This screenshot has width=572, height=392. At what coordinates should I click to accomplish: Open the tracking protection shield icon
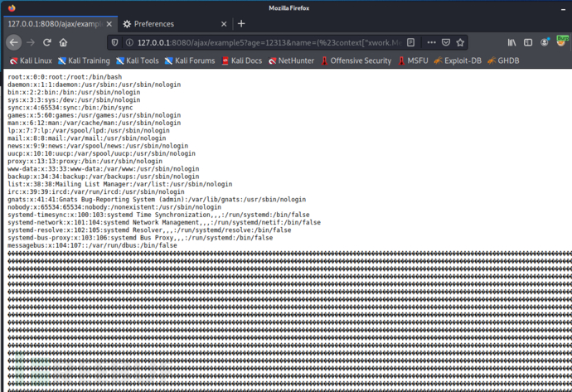(115, 42)
